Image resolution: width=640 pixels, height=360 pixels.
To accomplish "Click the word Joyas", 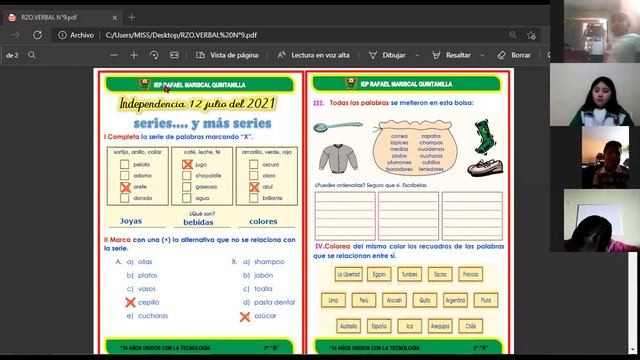I will tap(131, 221).
